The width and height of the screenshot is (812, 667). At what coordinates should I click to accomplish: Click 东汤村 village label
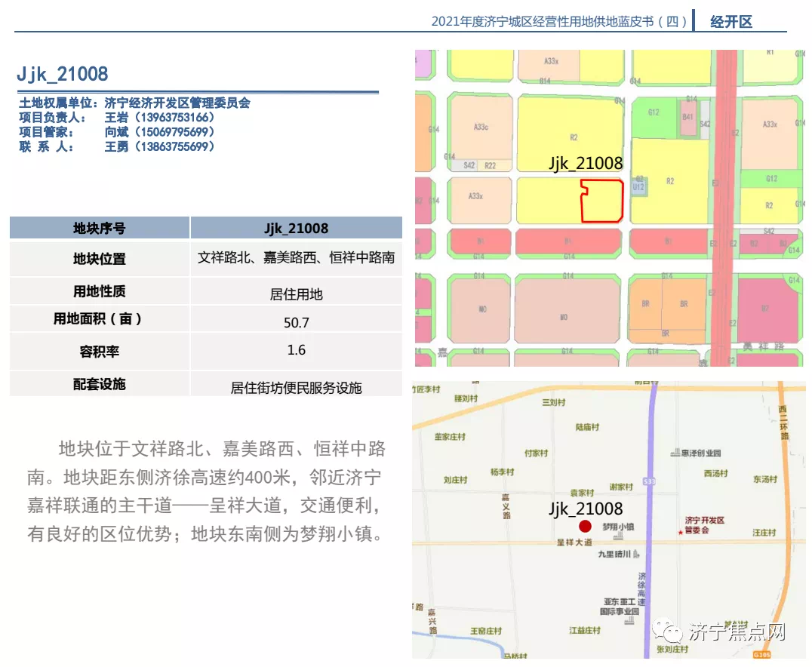765,479
